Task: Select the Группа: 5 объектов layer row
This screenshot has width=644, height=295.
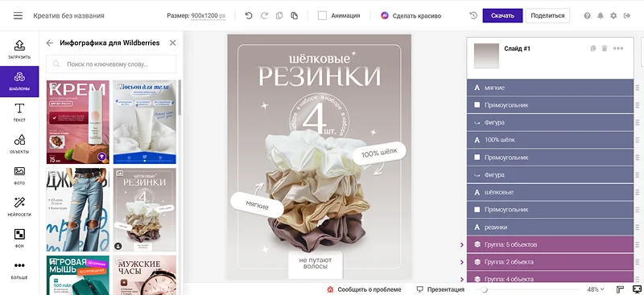Action: point(550,244)
